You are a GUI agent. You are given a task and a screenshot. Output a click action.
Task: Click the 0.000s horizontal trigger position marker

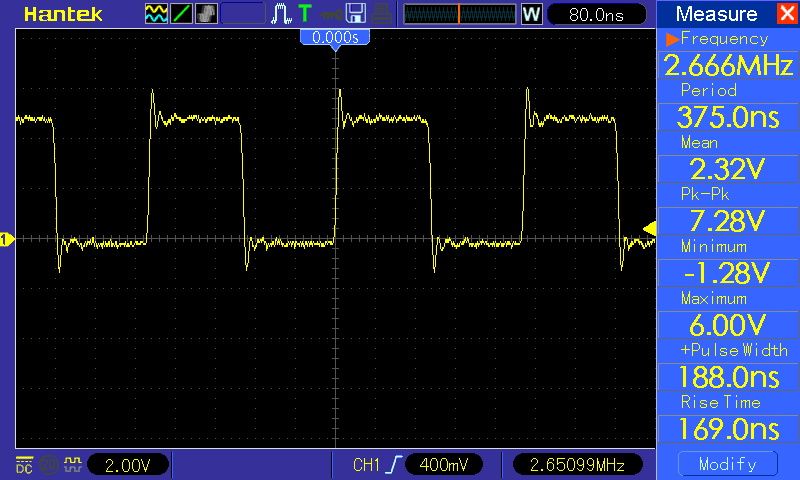click(x=335, y=38)
